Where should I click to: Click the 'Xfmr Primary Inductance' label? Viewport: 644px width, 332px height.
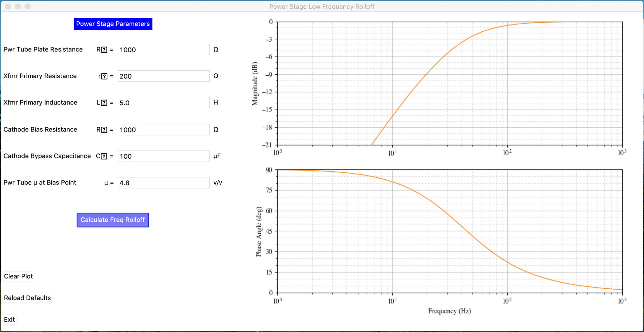(x=40, y=103)
